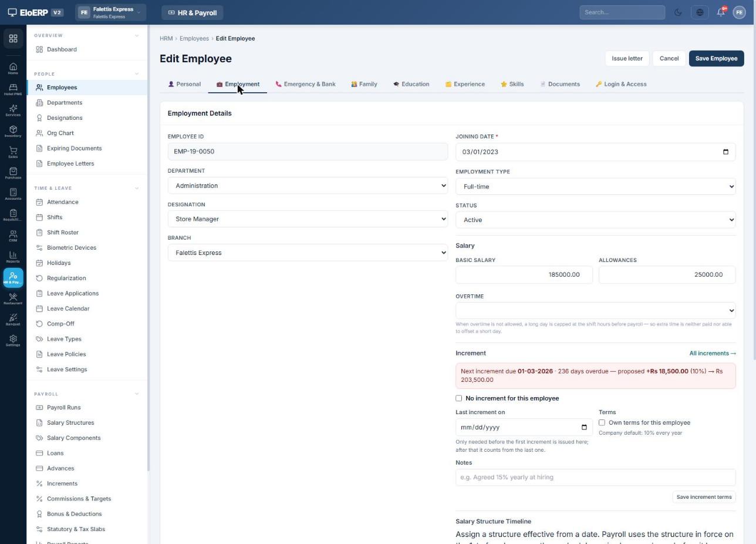Switch to the Emergency & Bank tab
Viewport: 756px width, 544px height.
tap(305, 84)
